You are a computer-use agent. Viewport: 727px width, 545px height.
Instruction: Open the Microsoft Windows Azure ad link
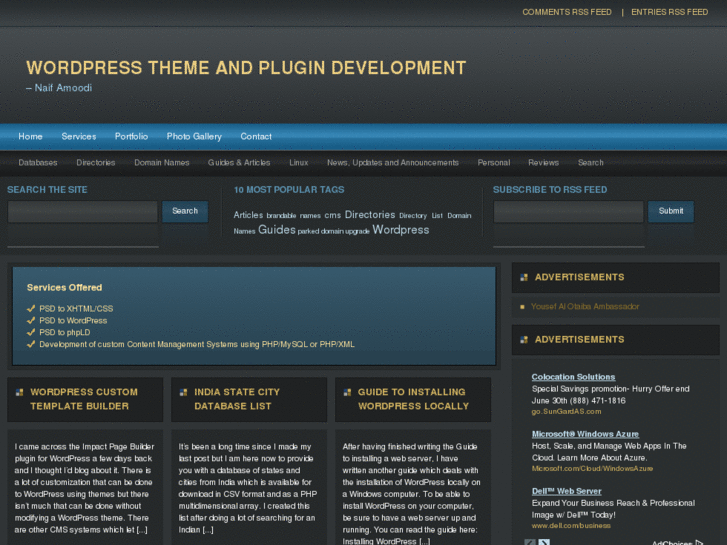click(x=585, y=434)
